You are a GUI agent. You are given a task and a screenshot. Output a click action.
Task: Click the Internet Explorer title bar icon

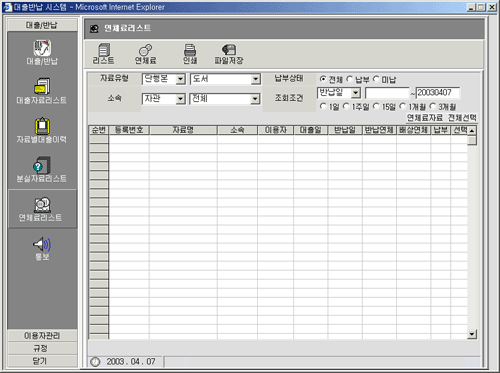[x=7, y=7]
